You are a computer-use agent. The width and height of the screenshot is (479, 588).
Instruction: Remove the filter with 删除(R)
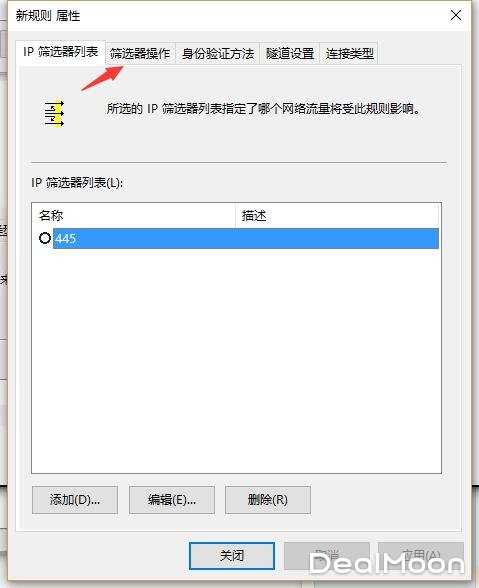[268, 500]
